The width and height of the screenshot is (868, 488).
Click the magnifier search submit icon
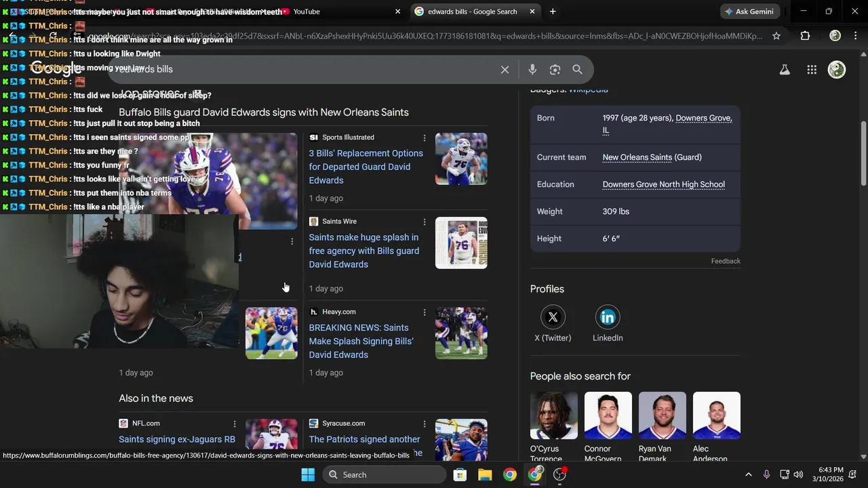coord(577,69)
